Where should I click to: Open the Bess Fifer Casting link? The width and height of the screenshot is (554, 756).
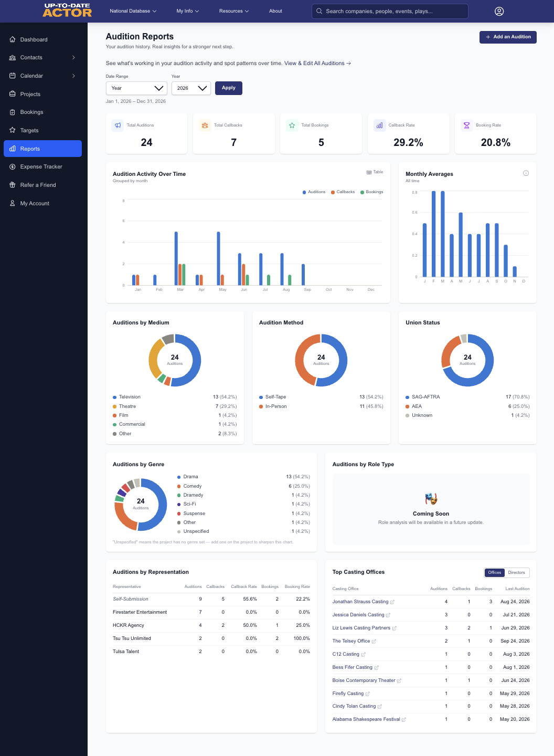click(353, 667)
